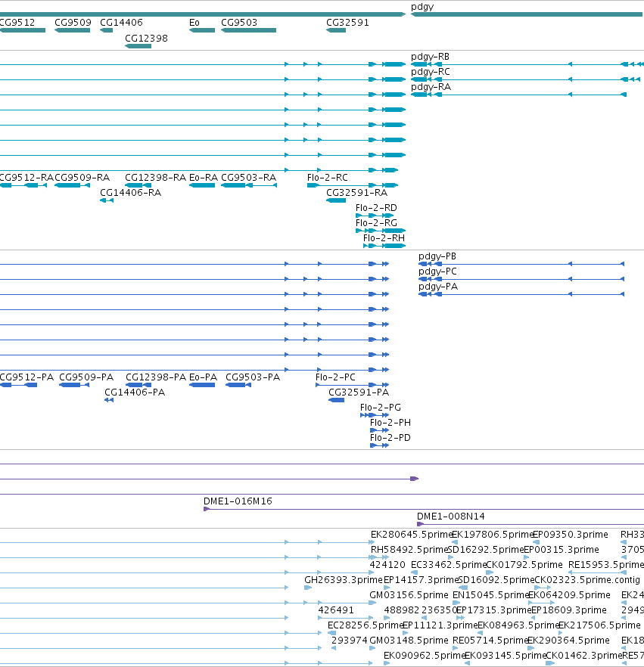Click the EK197806.5prime EST label
Screen dimensions: 644x667
493,535
